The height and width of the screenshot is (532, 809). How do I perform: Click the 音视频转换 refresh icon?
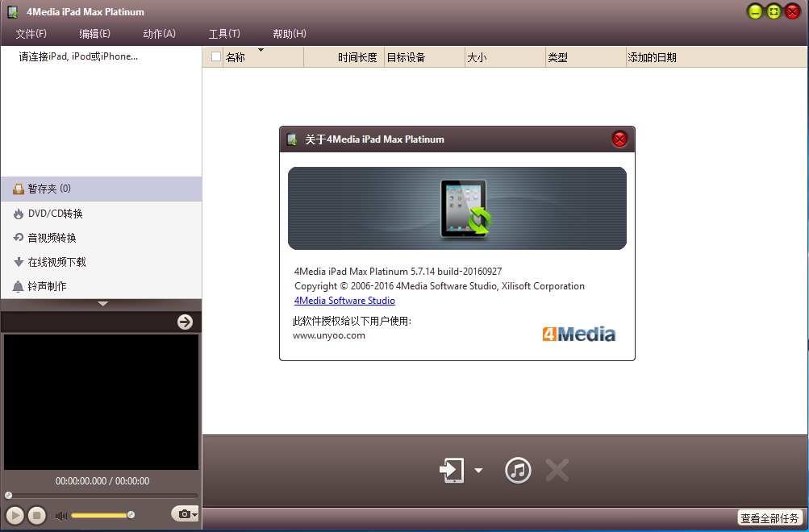coord(19,237)
